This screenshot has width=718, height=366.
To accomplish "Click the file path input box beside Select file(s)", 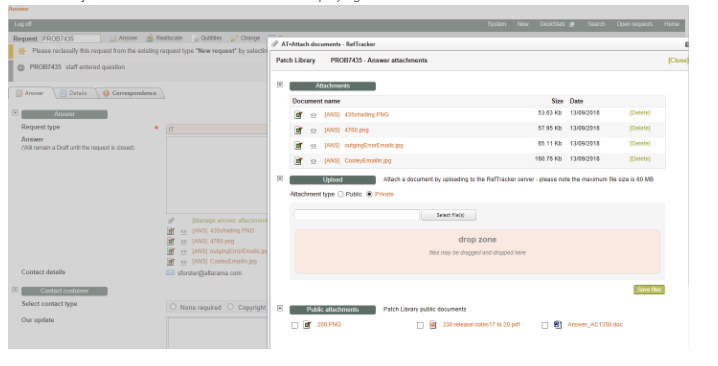I will click(357, 215).
